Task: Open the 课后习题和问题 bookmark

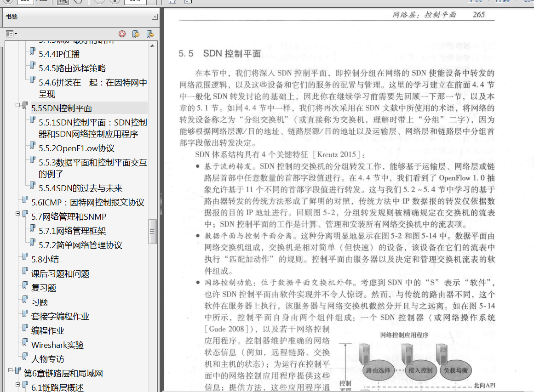Action: pyautogui.click(x=60, y=274)
